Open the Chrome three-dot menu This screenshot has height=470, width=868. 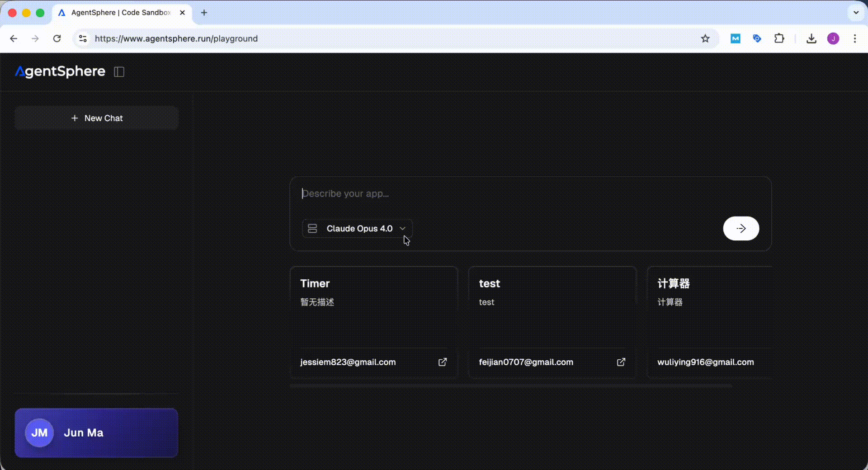pos(855,39)
